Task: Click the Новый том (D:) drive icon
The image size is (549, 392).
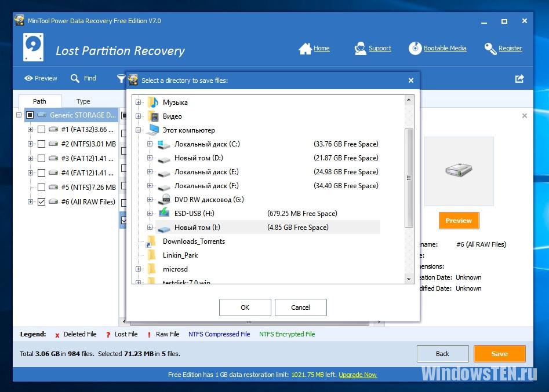Action: point(164,159)
